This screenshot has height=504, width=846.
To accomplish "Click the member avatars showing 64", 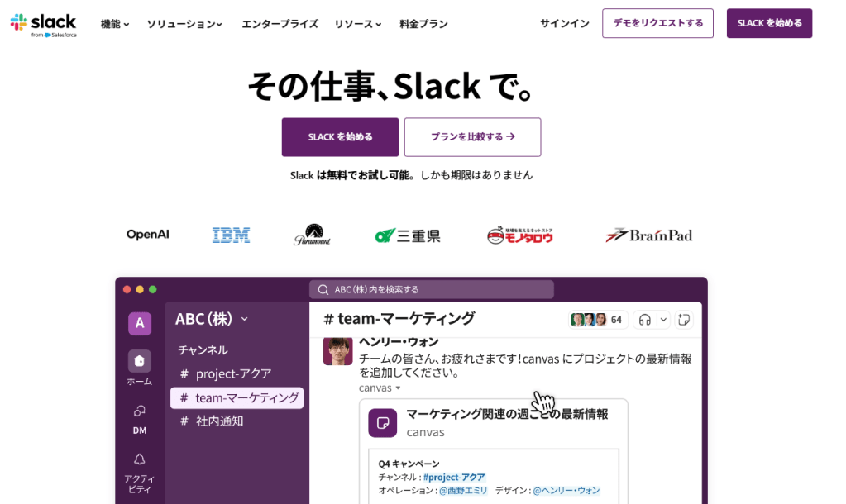I will [597, 320].
